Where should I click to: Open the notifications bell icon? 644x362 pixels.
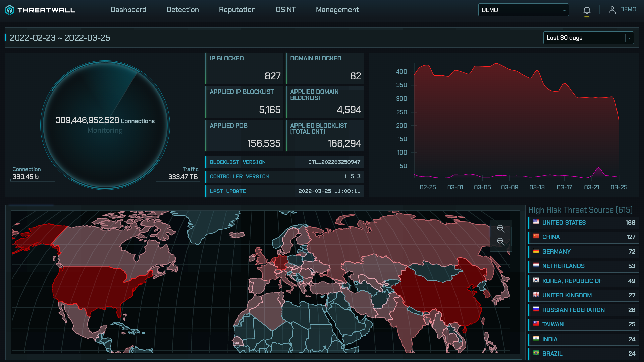(x=587, y=10)
